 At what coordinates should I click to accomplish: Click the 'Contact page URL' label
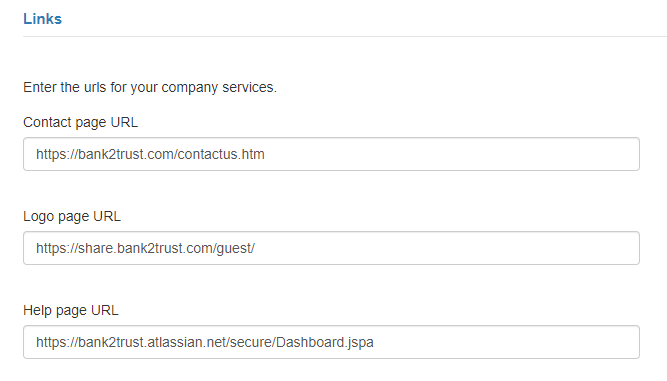click(80, 122)
